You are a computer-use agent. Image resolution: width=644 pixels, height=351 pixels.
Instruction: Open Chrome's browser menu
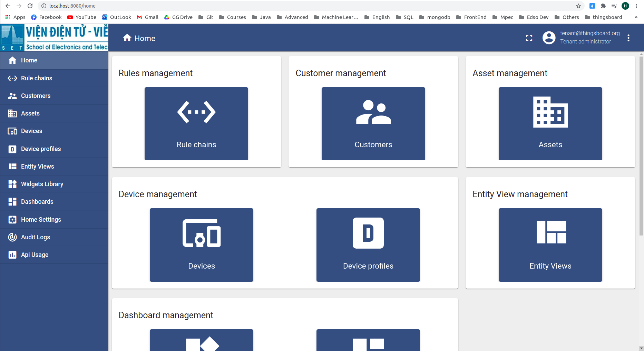coord(637,6)
